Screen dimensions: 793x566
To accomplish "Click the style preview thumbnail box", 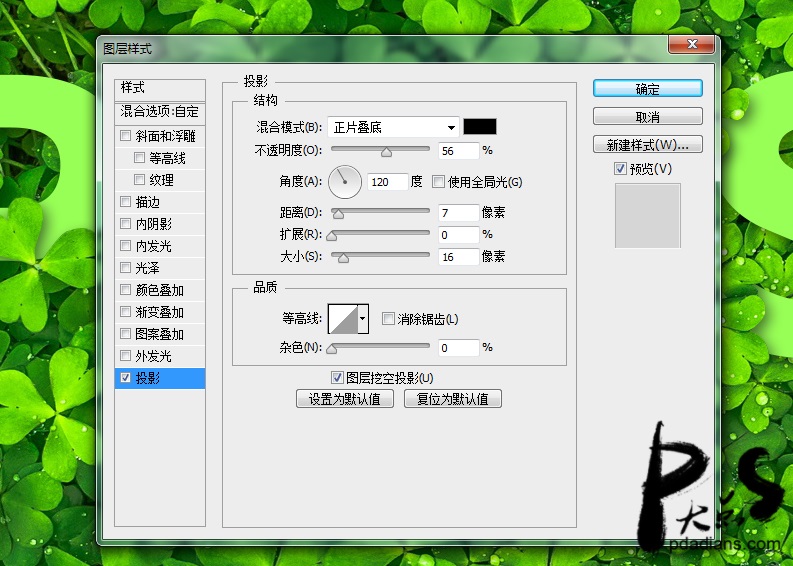I will point(647,215).
